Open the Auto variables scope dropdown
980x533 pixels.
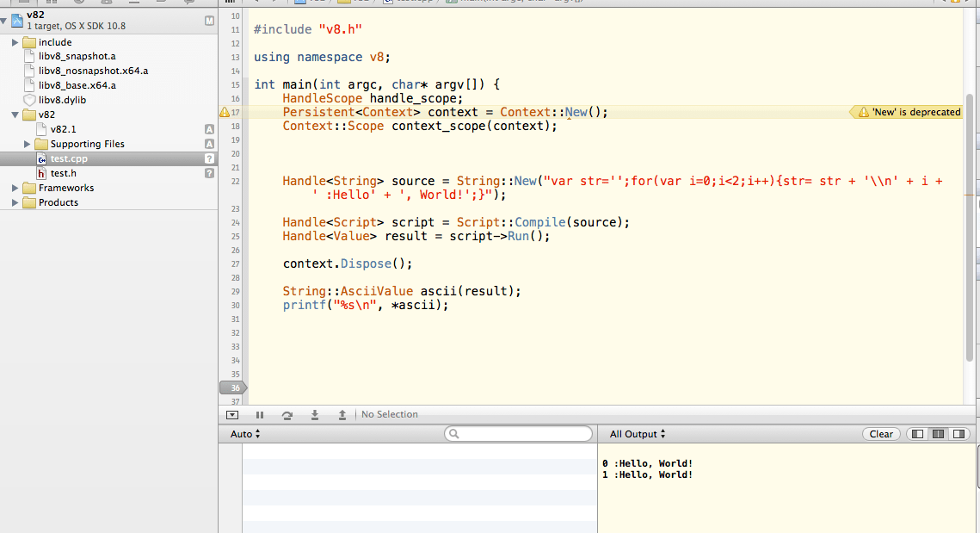click(243, 433)
